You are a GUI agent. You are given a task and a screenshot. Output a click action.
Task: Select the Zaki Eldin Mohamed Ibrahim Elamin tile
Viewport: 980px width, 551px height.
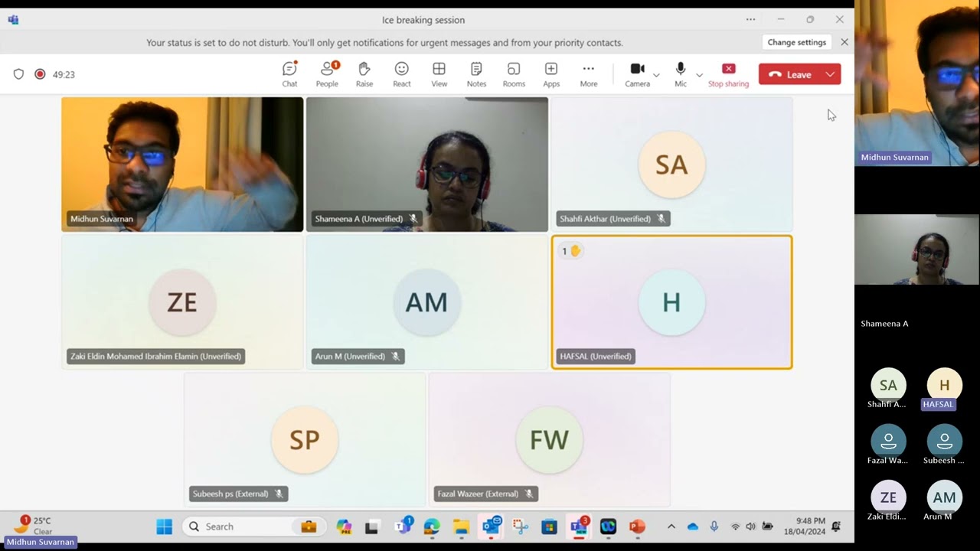coord(182,302)
